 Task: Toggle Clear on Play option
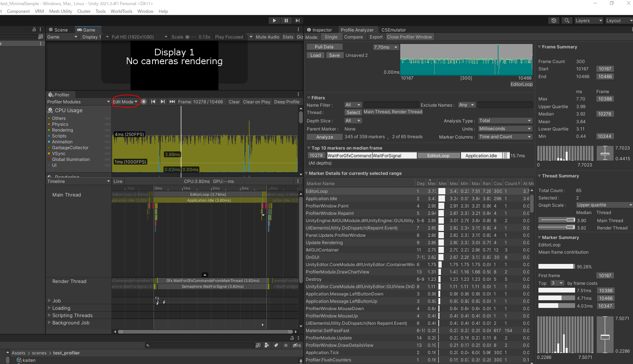(x=257, y=102)
